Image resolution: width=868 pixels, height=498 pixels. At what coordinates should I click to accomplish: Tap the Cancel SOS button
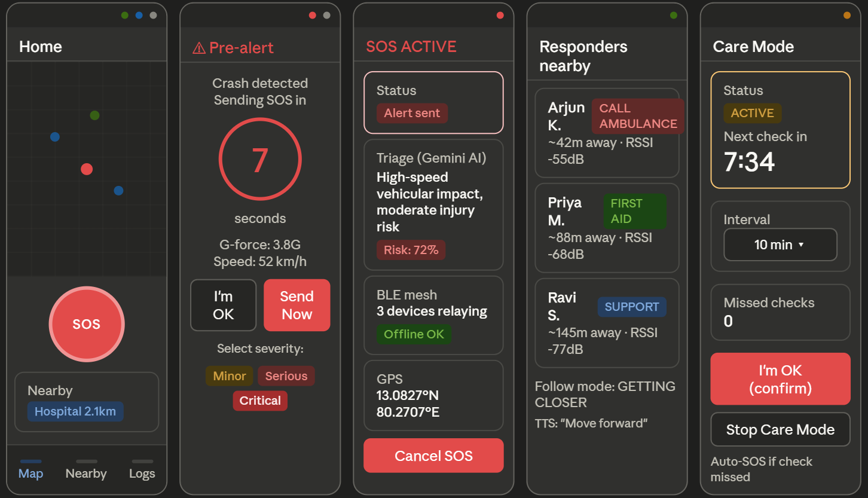434,456
